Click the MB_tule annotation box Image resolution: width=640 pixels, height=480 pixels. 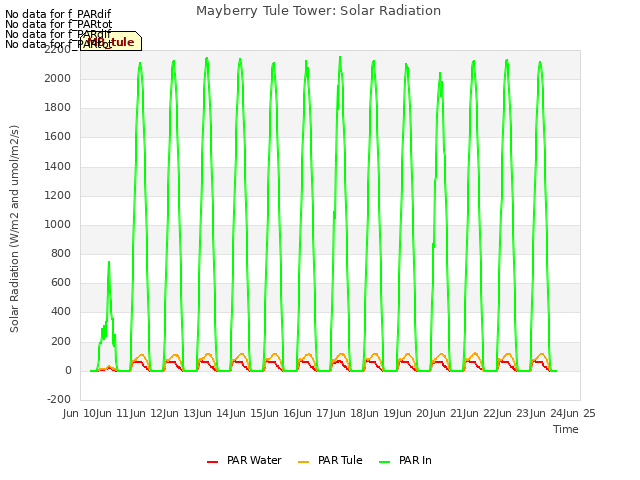[111, 41]
